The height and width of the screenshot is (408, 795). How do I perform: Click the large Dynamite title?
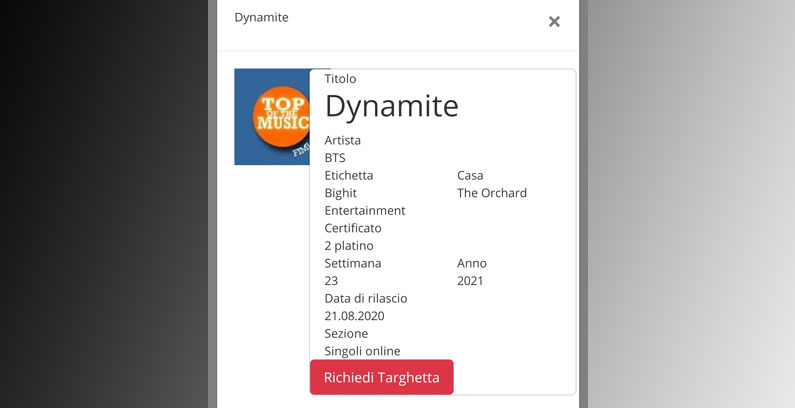click(x=391, y=106)
